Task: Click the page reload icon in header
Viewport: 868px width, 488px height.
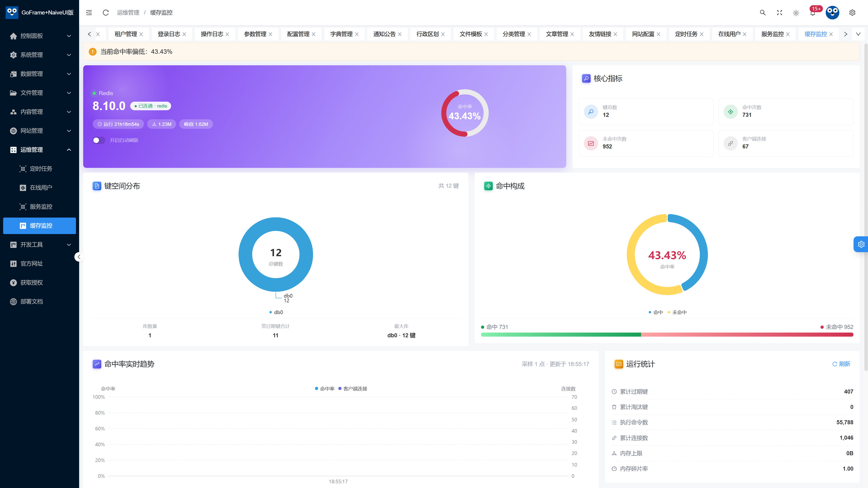Action: 106,12
